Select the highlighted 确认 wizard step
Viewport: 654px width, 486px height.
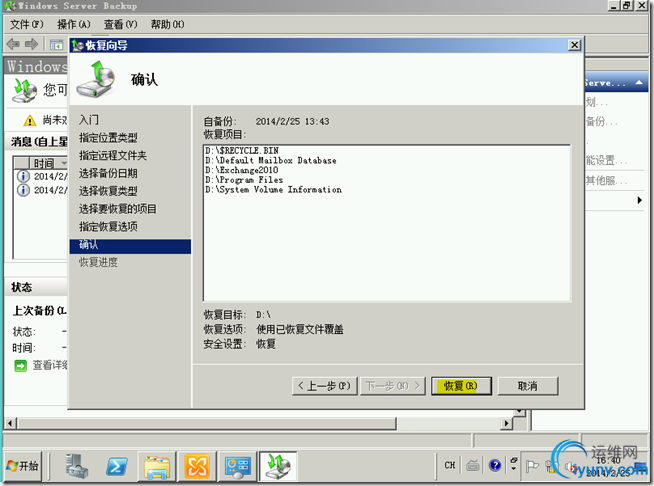[130, 246]
